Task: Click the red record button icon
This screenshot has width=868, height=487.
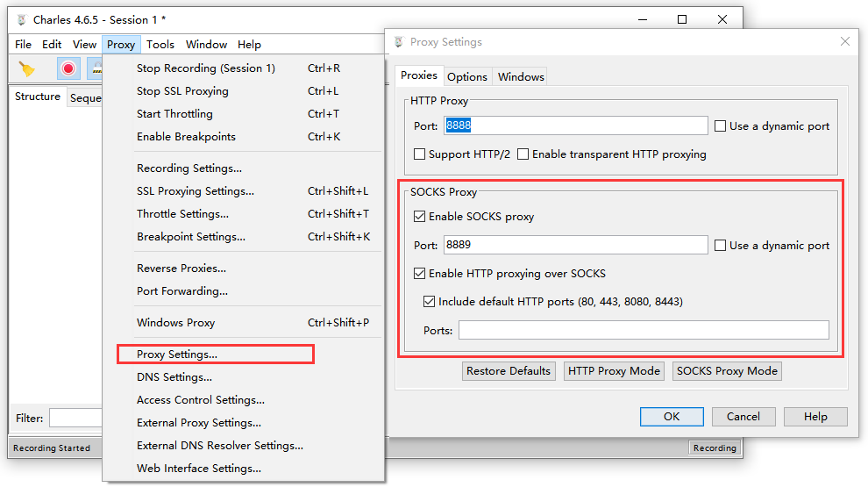Action: click(68, 68)
